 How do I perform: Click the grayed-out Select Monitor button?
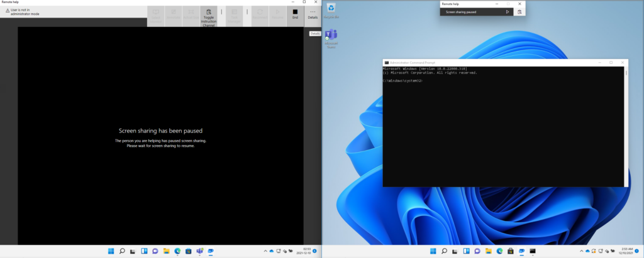156,16
